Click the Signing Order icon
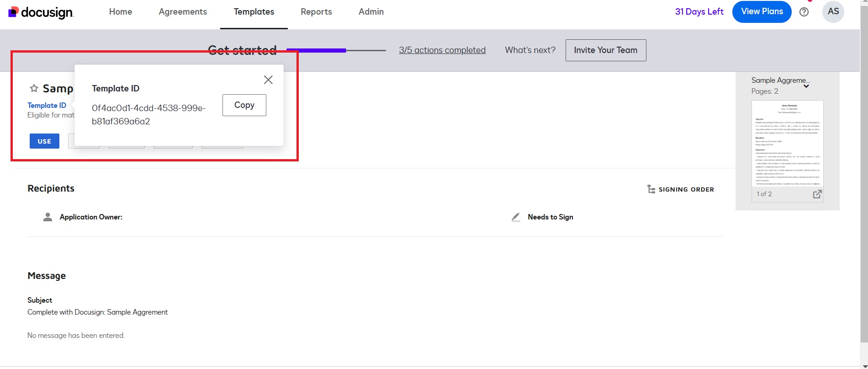The height and width of the screenshot is (369, 868). [x=651, y=189]
